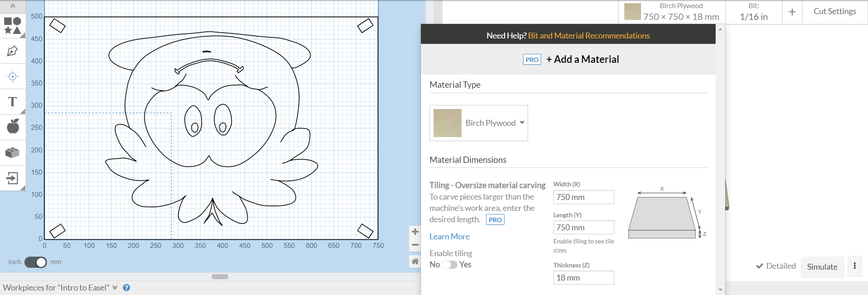The image size is (868, 295).
Task: Toggle units between inch and mm
Action: pos(36,262)
